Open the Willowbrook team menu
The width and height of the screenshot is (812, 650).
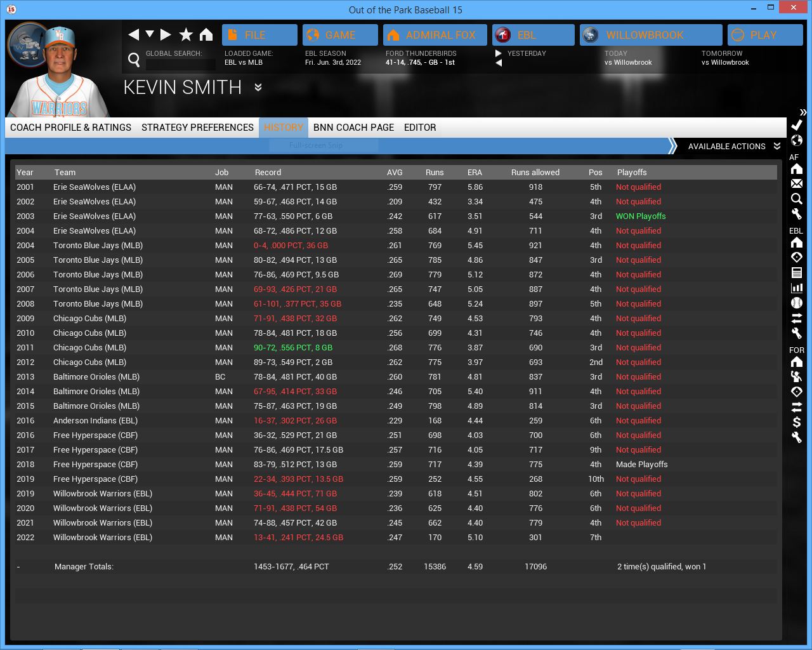[651, 35]
